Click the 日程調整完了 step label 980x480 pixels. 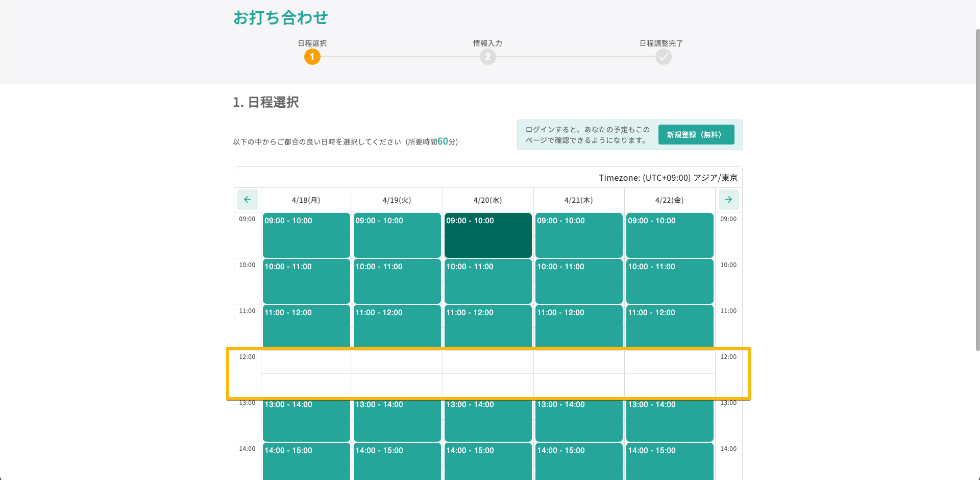661,43
